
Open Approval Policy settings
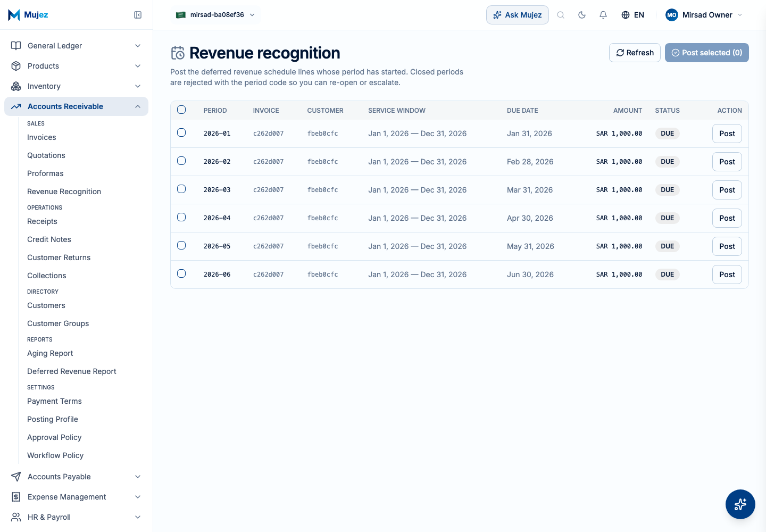(x=54, y=437)
